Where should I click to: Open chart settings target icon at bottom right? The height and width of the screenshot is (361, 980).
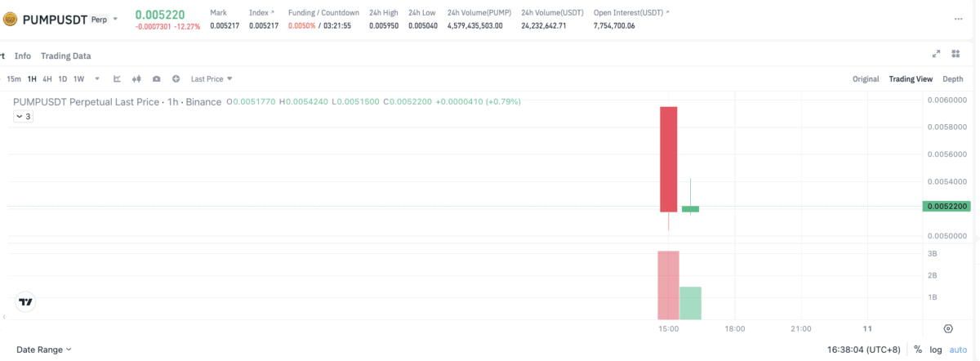(x=948, y=328)
